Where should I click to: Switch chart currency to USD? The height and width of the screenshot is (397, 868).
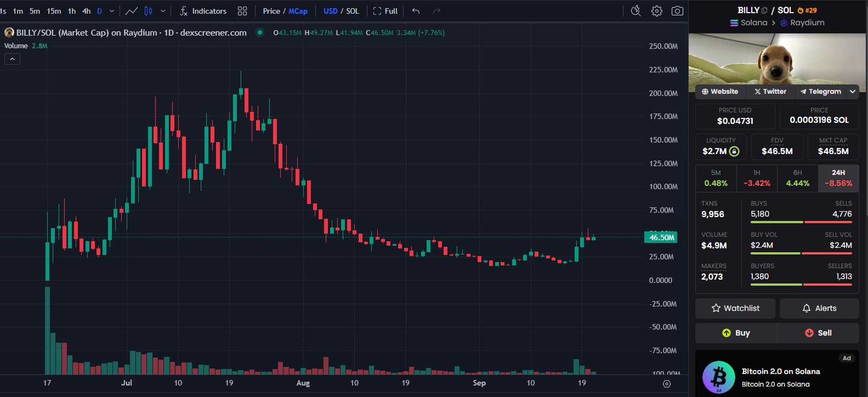click(x=331, y=11)
